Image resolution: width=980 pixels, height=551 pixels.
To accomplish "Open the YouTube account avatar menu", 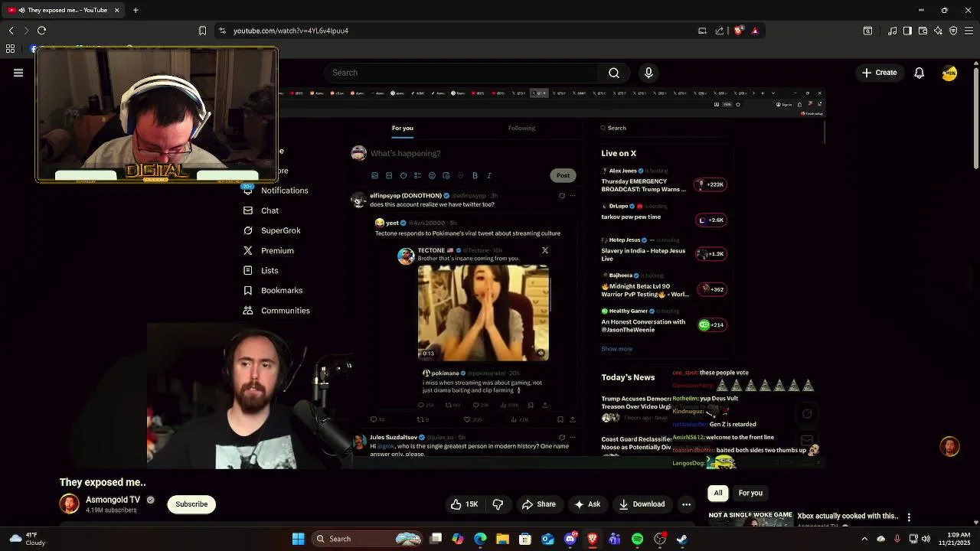I will [949, 73].
